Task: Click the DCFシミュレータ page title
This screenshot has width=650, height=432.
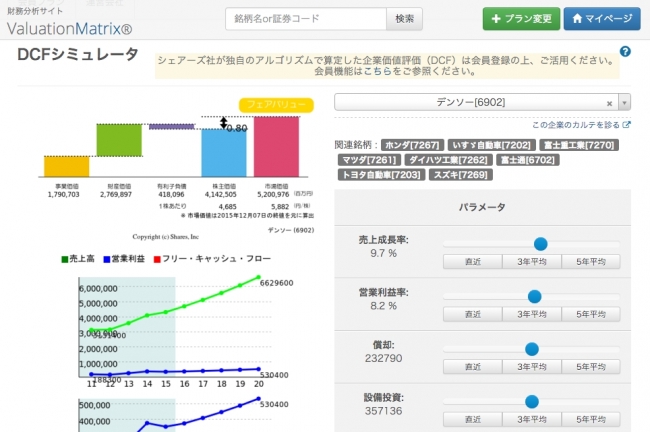Action: click(x=78, y=54)
